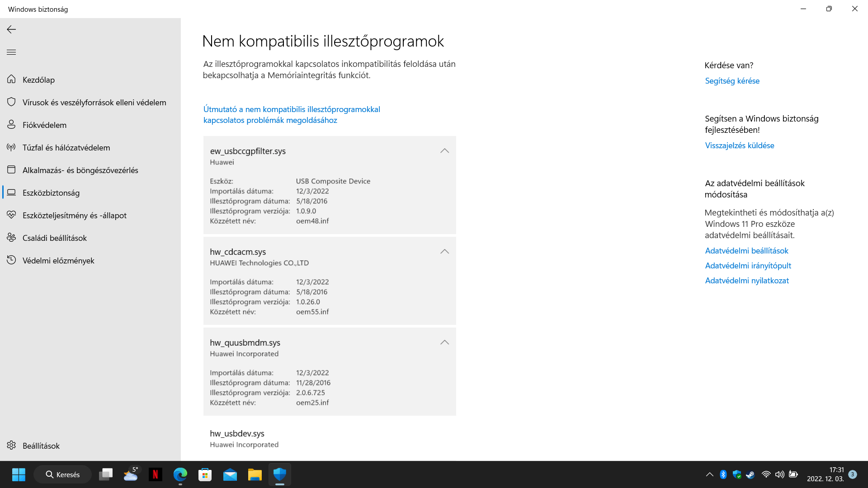The image size is (868, 488).
Task: Click the Bluetooth tray icon
Action: (x=723, y=474)
